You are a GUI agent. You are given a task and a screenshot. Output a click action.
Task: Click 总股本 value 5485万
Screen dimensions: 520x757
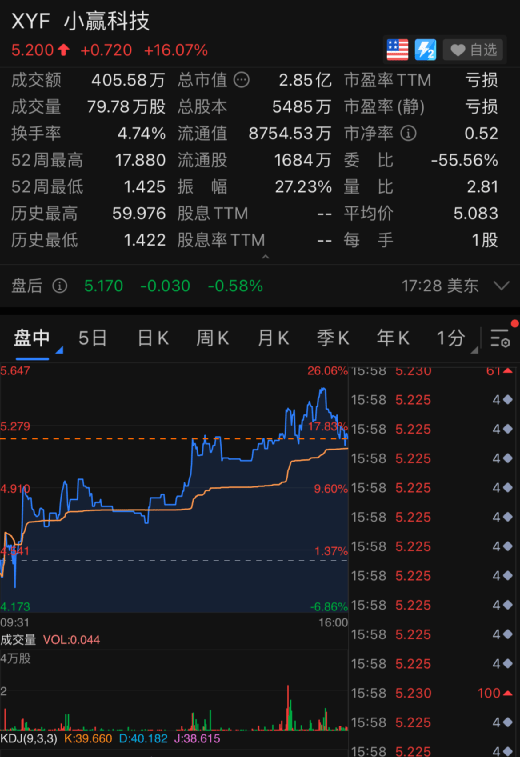302,107
